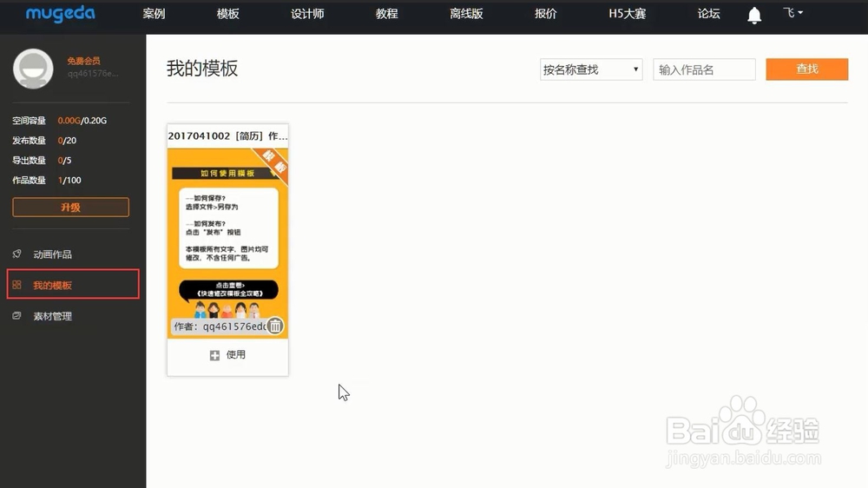Click the grid icon for 我的模板
The width and height of the screenshot is (868, 488).
click(17, 285)
